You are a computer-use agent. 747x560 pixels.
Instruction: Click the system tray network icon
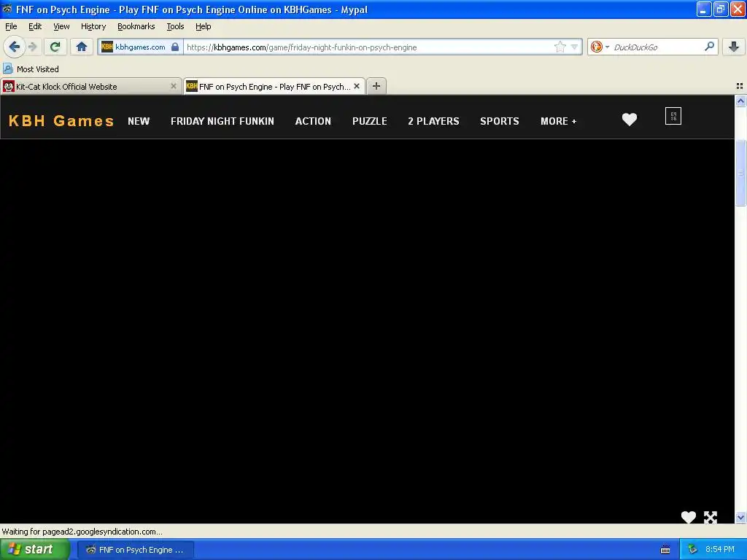click(692, 550)
